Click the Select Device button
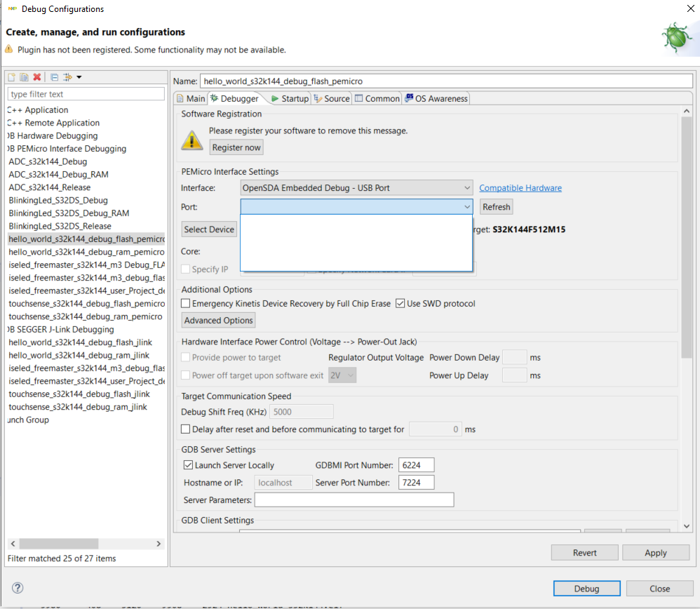Image resolution: width=700 pixels, height=609 pixels. 209,229
